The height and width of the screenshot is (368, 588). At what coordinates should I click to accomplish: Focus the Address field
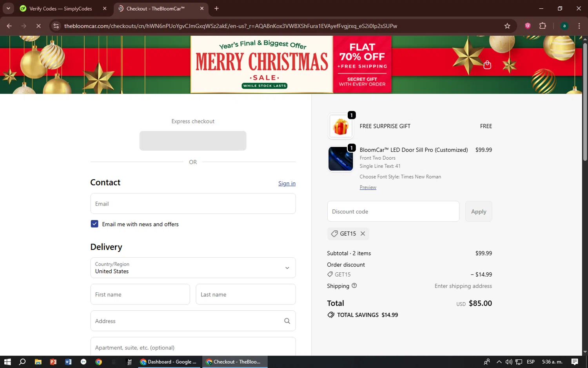tap(193, 321)
